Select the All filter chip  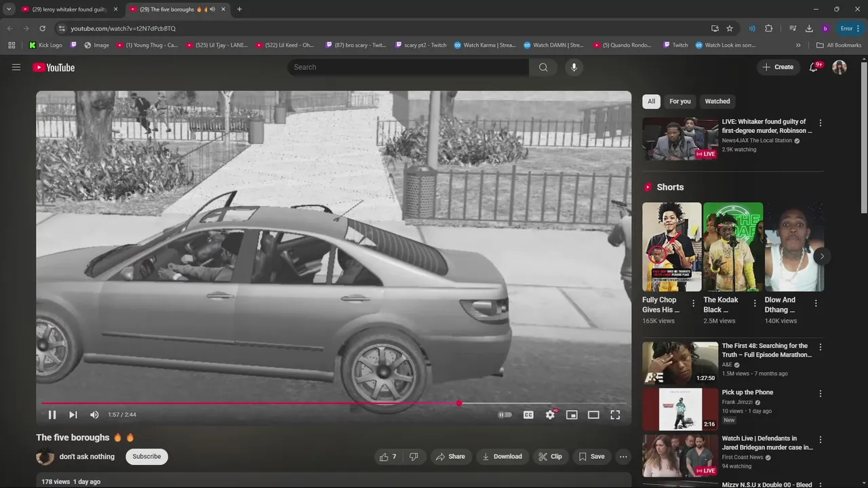point(651,102)
